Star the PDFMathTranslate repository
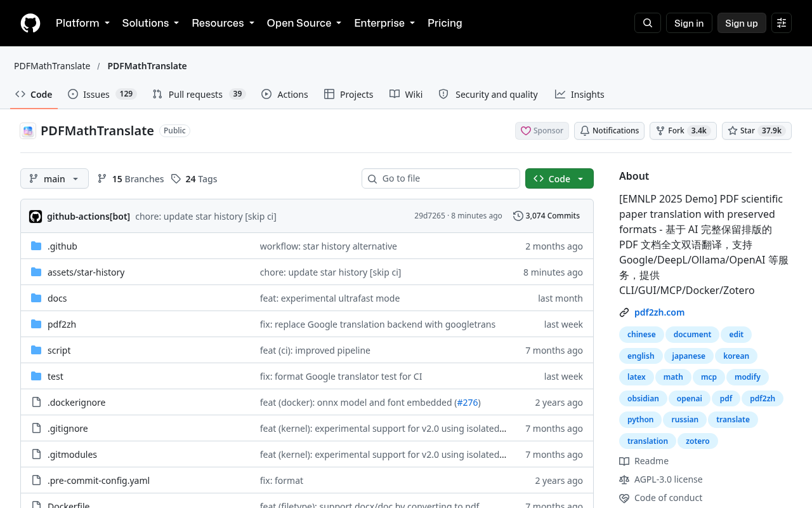Viewport: 812px width, 508px height. tap(757, 131)
